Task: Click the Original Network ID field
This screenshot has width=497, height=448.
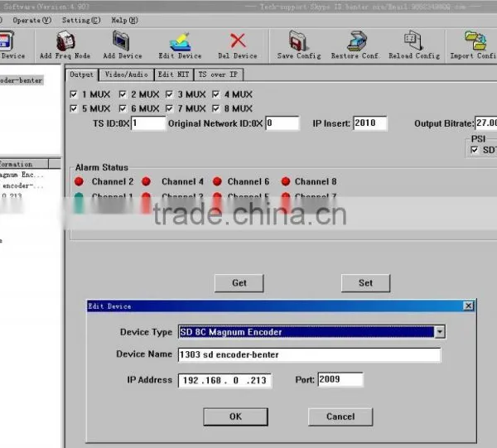Action: coord(282,123)
